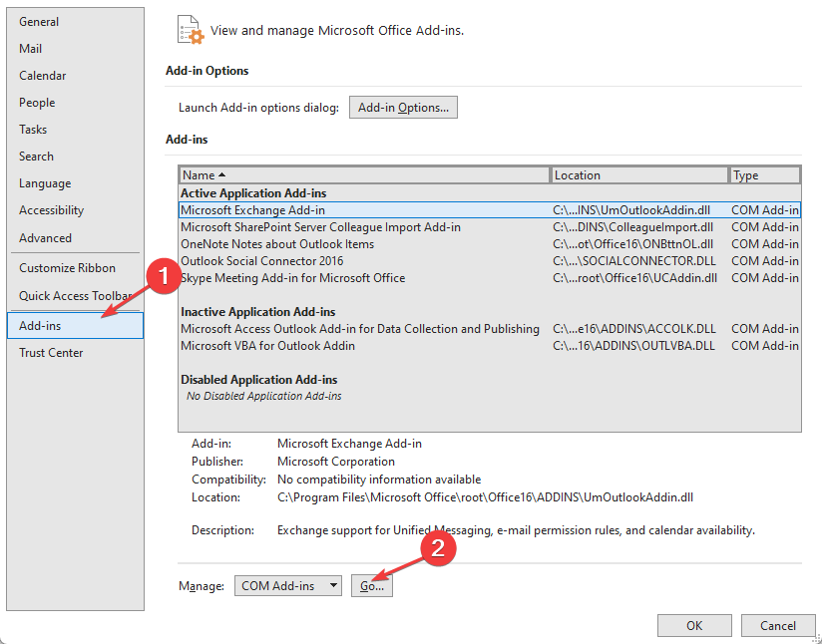The image size is (822, 644).
Task: Confirm with the OK button
Action: coord(694,626)
